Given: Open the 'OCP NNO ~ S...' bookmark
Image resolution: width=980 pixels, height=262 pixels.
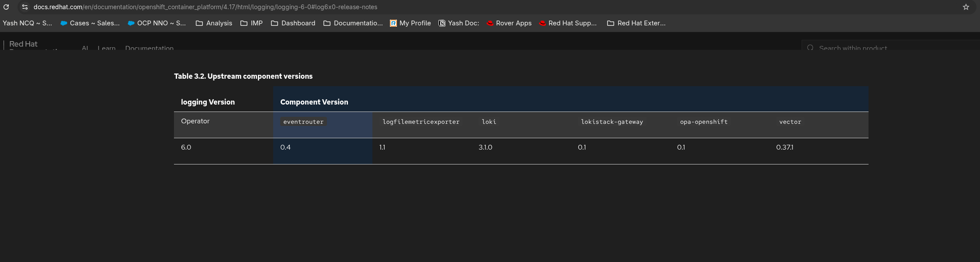Looking at the screenshot, I should pos(157,23).
